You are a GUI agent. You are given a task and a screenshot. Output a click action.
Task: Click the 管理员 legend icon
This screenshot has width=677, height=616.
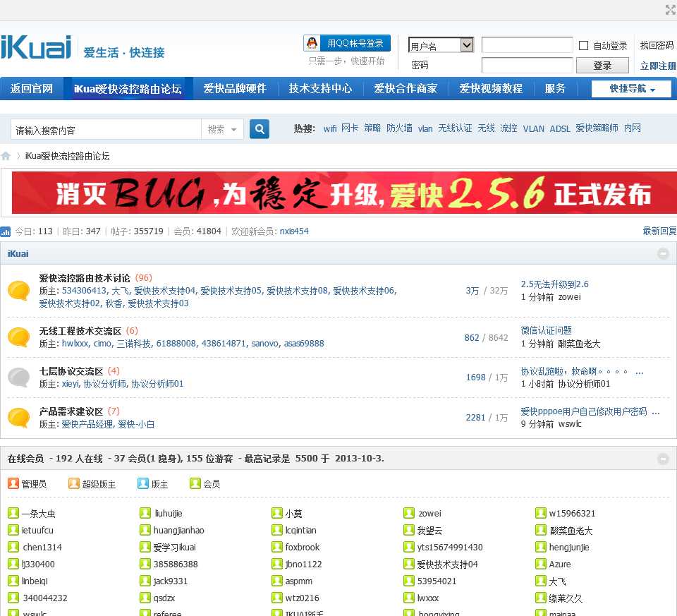[13, 483]
